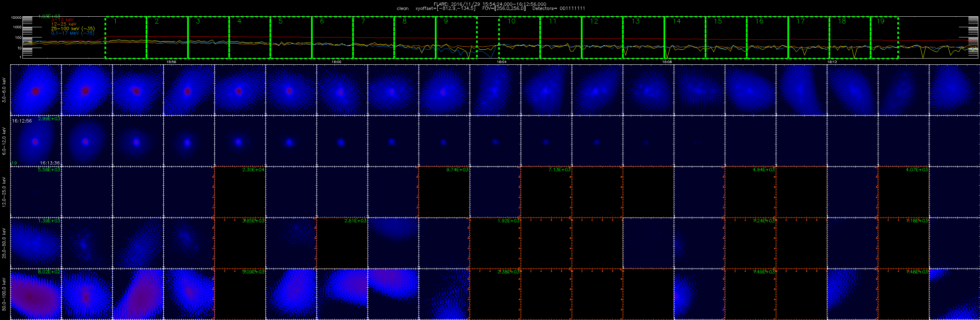Open the last 3.0-6.0 keV image panel
The width and height of the screenshot is (980, 320).
click(954, 90)
